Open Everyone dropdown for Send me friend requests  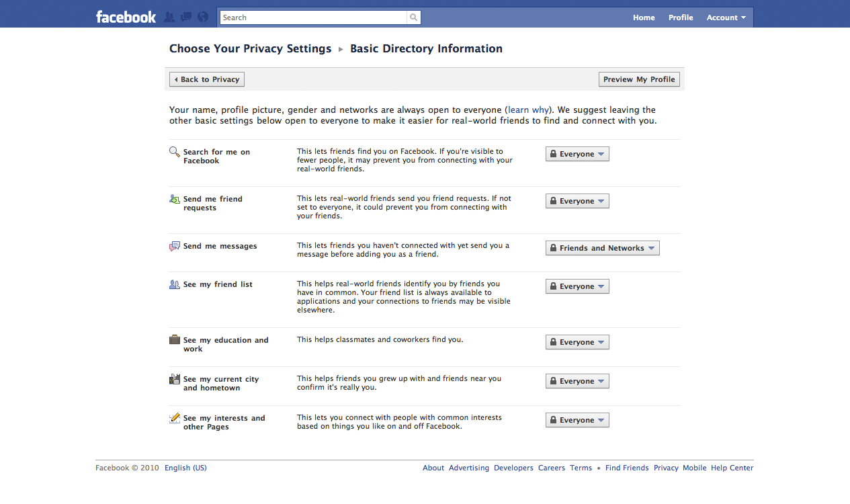point(577,201)
